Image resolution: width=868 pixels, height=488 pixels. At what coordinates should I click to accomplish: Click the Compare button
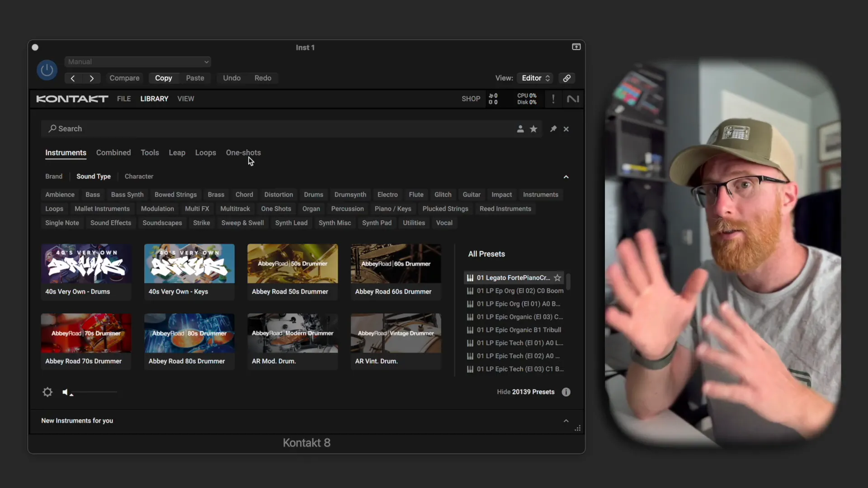point(124,78)
